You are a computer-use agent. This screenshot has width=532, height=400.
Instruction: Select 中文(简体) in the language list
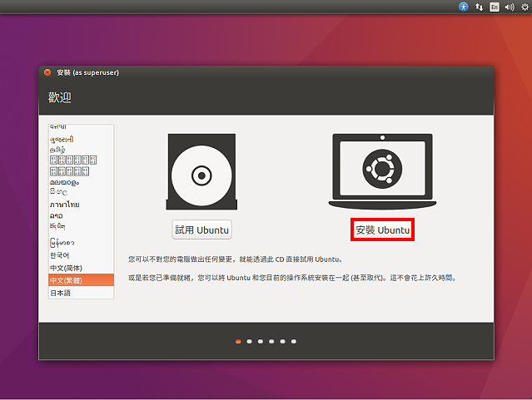click(81, 268)
